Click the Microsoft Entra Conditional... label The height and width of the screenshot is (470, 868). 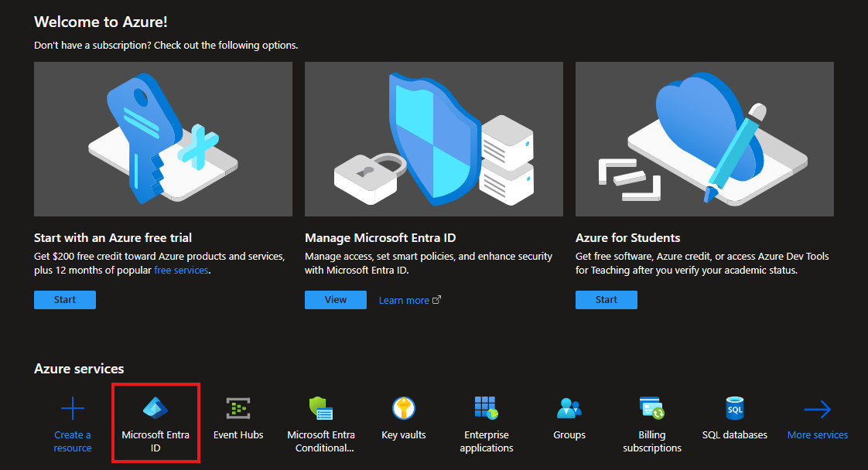pos(321,441)
